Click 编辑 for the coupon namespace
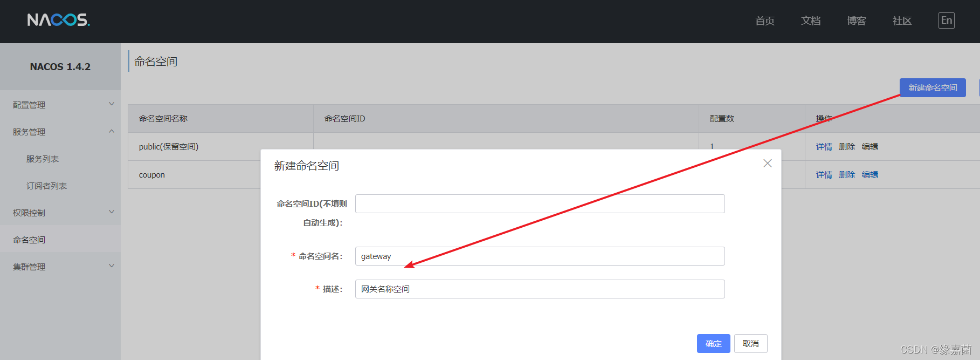This screenshot has width=980, height=360. click(870, 175)
